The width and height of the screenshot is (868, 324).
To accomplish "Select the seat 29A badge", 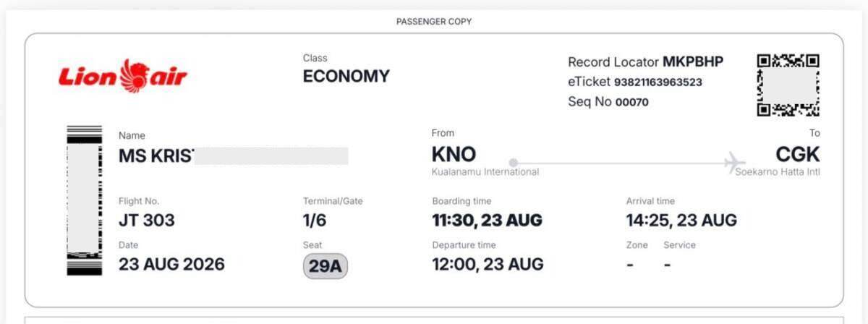I will coord(325,266).
